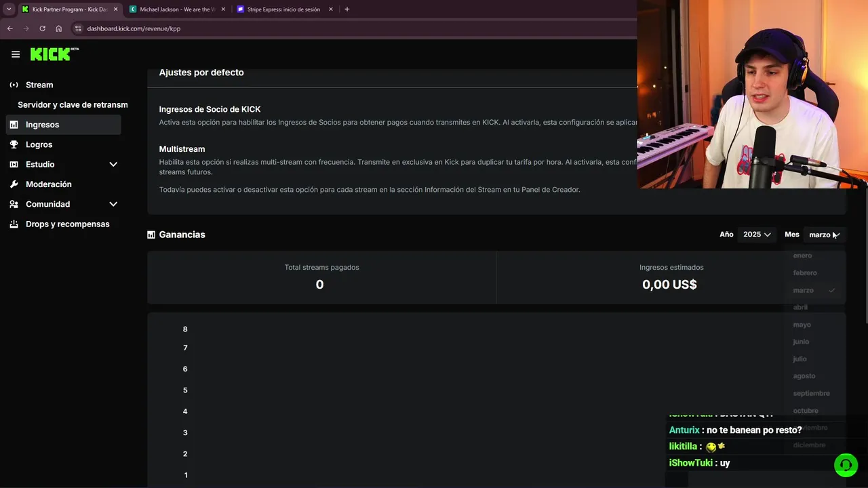Click the browser home icon
Viewport: 868px width, 488px height.
(58, 28)
